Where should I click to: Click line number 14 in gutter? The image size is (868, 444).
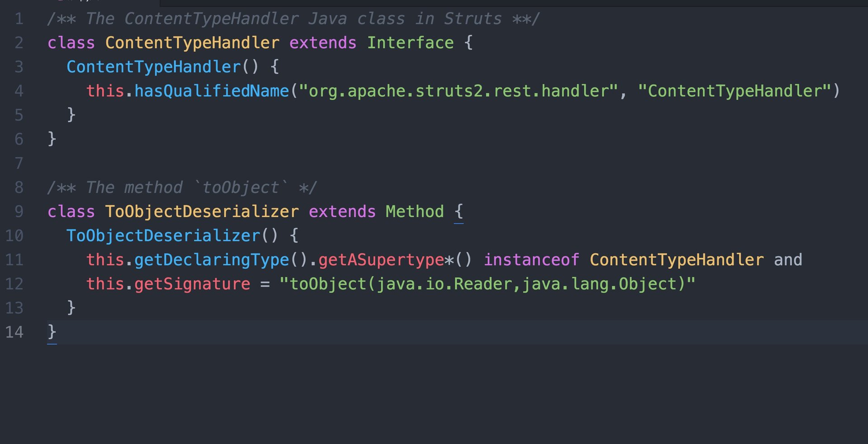point(14,332)
